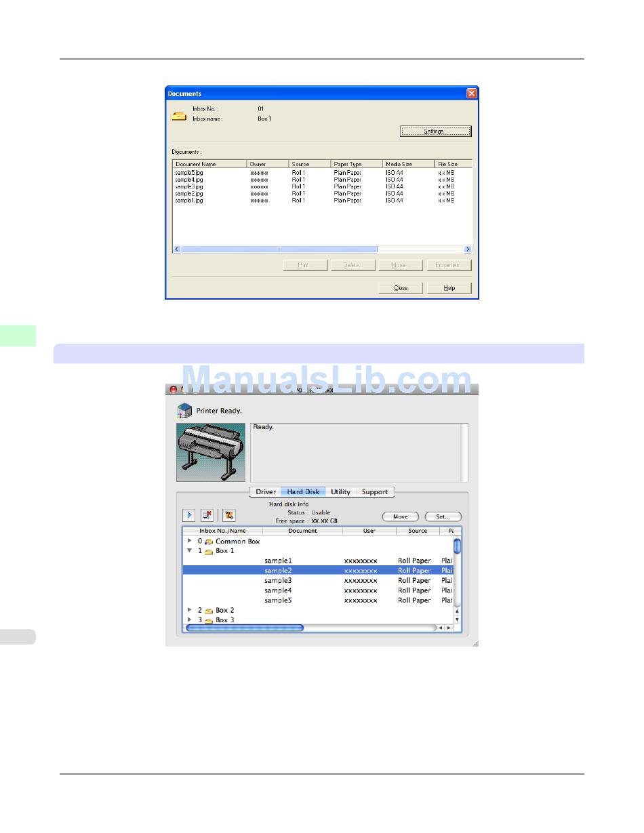Click the window resize grip corner

coord(475,643)
